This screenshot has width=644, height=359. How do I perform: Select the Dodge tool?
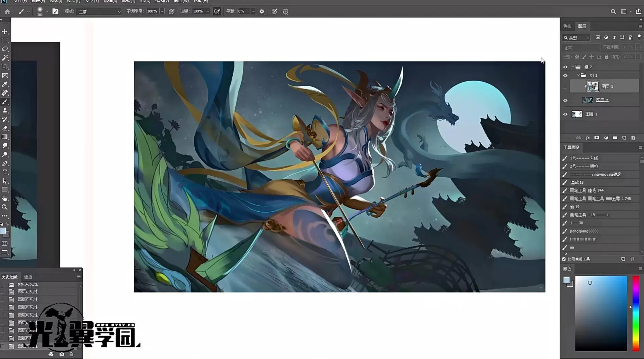(x=5, y=154)
